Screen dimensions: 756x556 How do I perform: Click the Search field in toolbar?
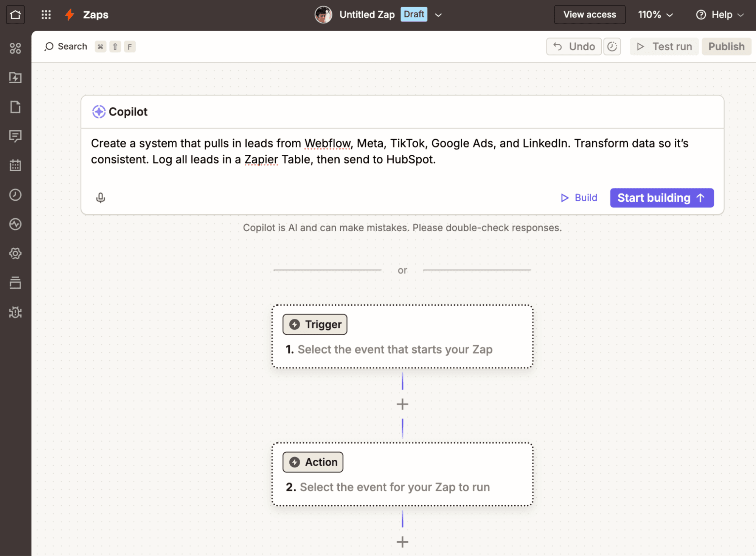[x=90, y=47]
